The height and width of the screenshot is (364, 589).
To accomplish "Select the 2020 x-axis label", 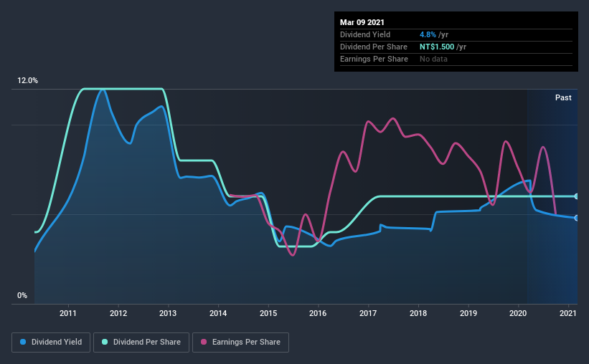I will pos(518,313).
